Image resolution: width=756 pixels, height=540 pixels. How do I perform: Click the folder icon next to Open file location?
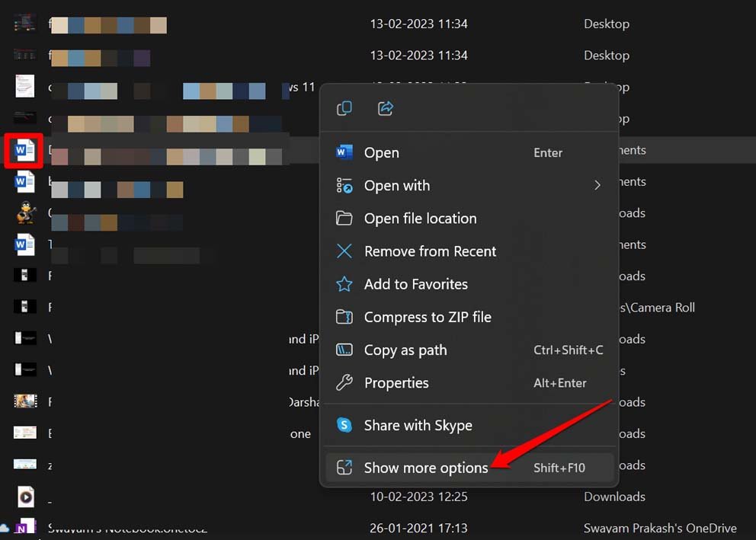coord(344,218)
